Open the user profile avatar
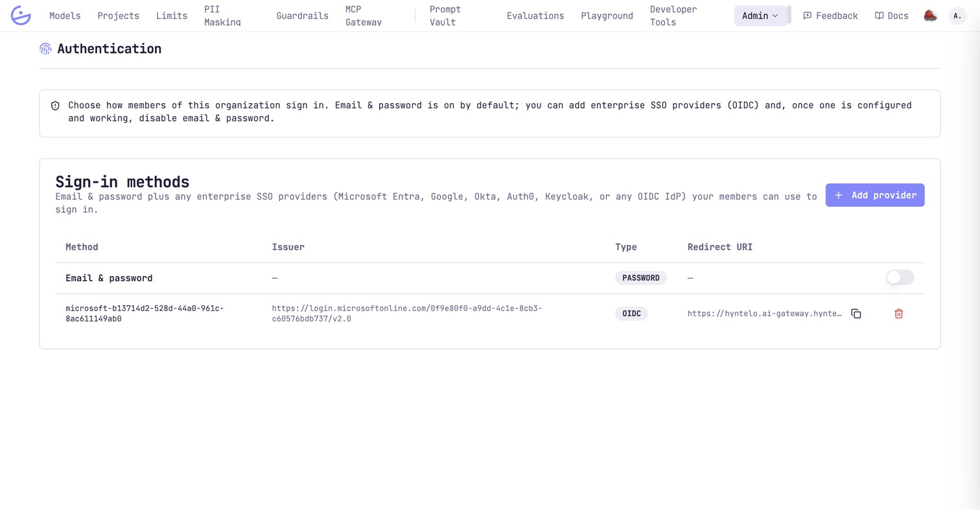 [957, 16]
